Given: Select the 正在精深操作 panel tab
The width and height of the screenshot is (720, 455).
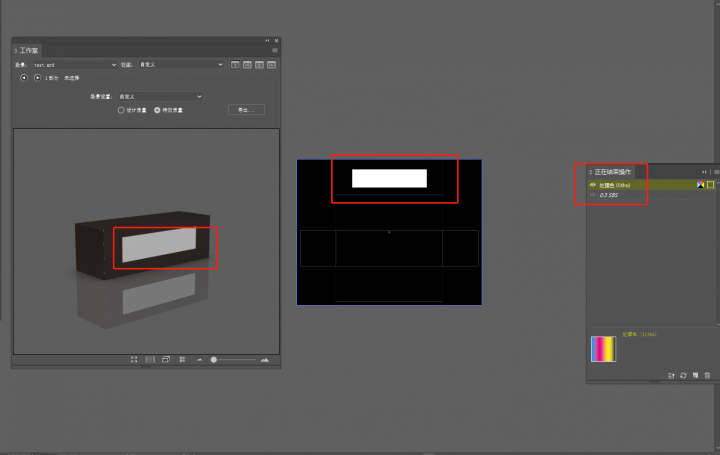Looking at the screenshot, I should tap(618, 172).
